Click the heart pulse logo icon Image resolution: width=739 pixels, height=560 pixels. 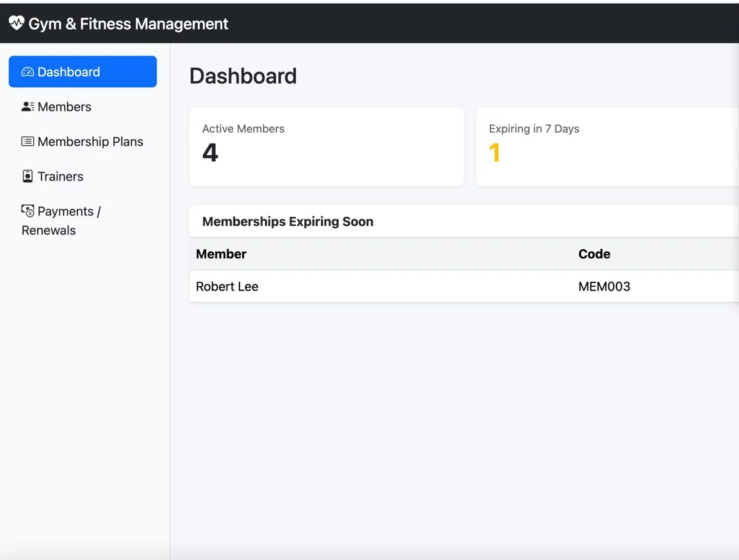click(x=17, y=23)
